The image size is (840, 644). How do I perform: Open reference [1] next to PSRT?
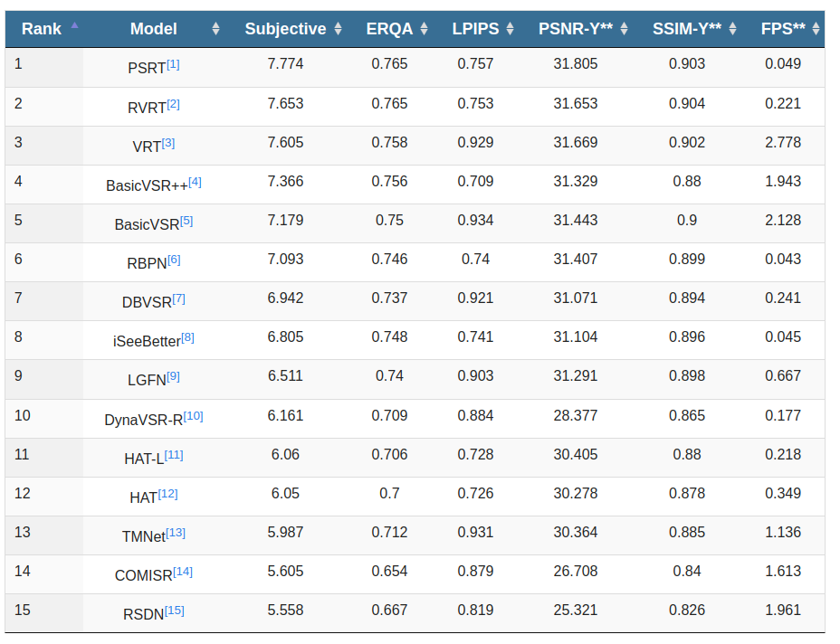pos(173,64)
